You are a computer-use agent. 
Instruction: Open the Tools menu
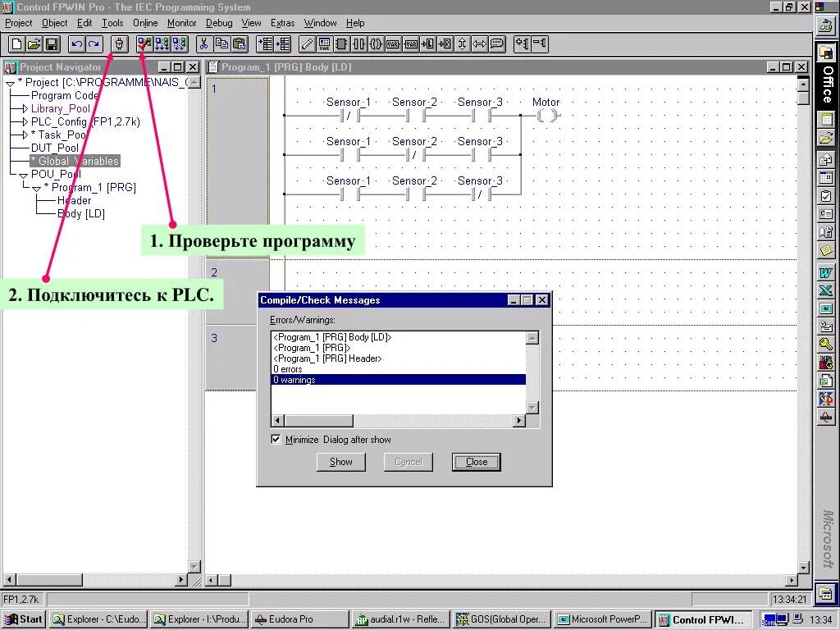112,23
